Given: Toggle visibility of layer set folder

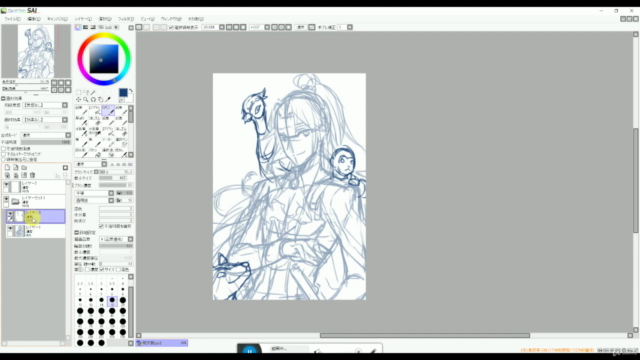Looking at the screenshot, I should (x=6, y=200).
